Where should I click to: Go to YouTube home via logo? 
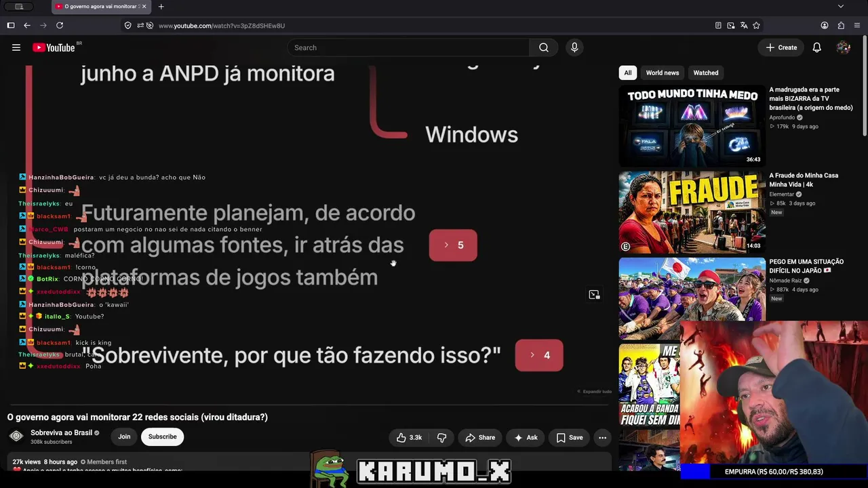pyautogui.click(x=54, y=47)
